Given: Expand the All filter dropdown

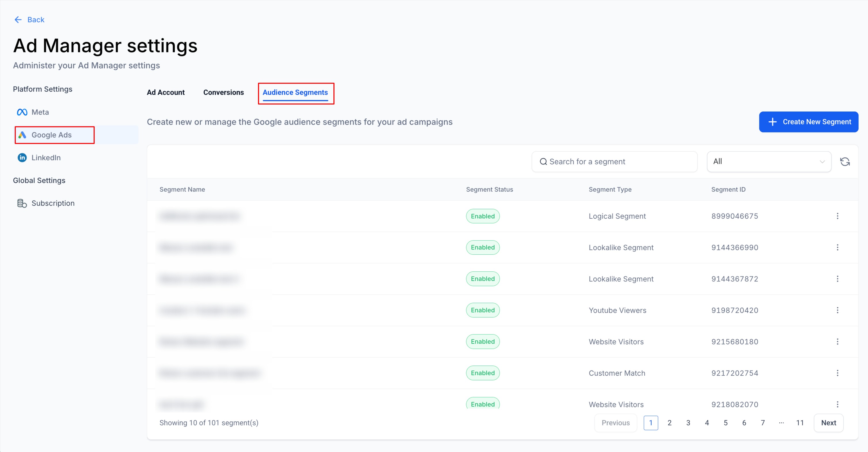Looking at the screenshot, I should click(x=769, y=161).
